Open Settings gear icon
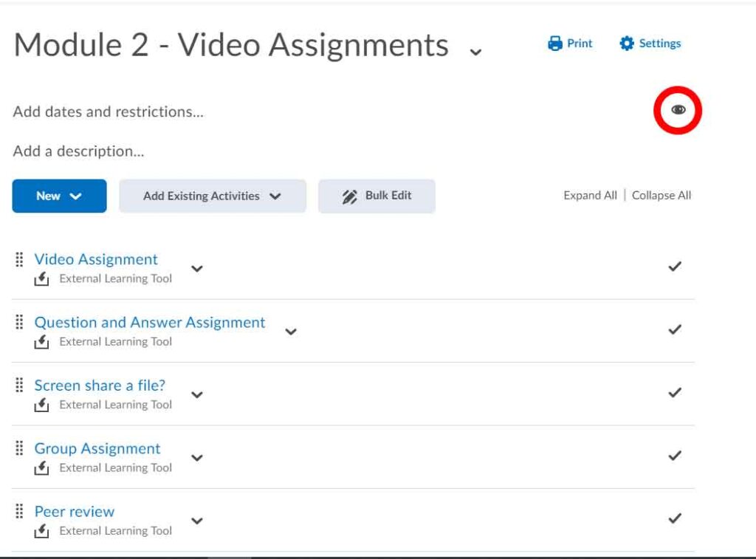This screenshot has height=559, width=756. click(x=627, y=44)
